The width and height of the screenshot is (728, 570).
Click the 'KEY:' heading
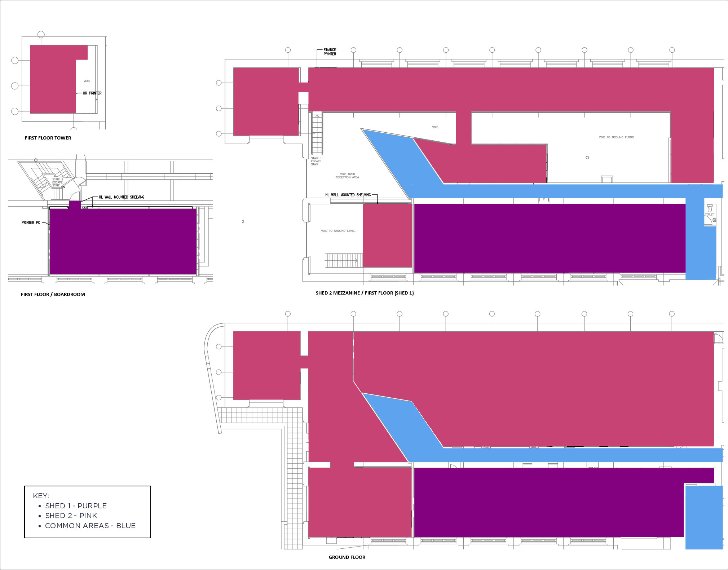(41, 496)
